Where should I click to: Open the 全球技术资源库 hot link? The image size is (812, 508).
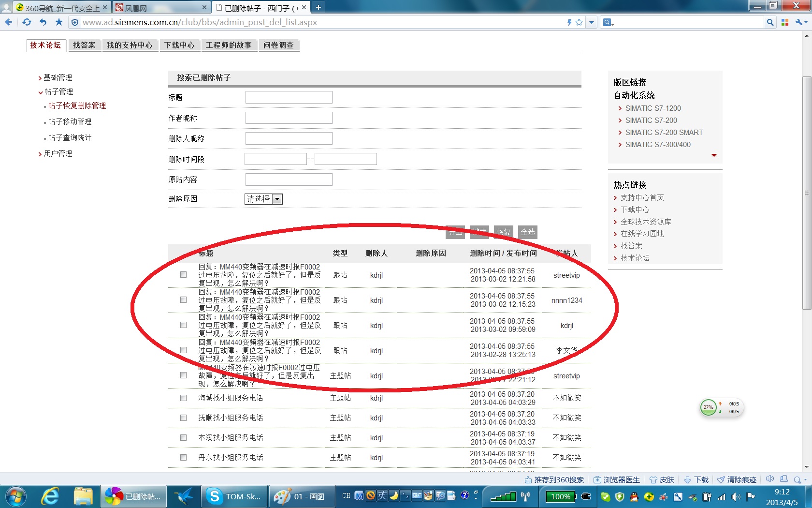click(646, 222)
